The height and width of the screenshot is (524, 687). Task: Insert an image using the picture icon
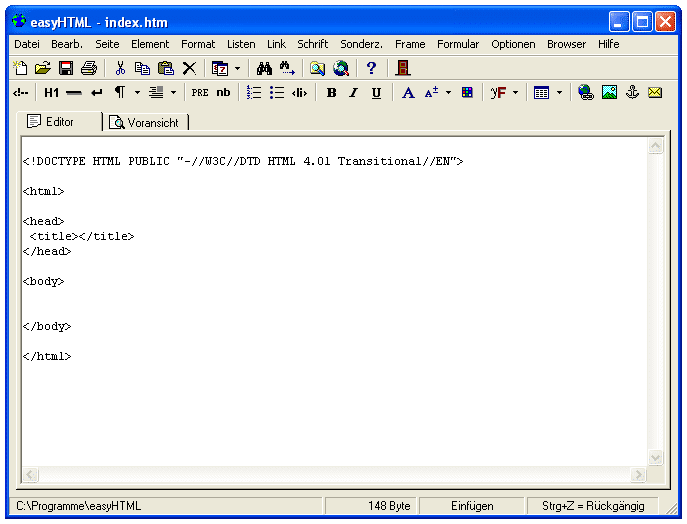click(609, 93)
